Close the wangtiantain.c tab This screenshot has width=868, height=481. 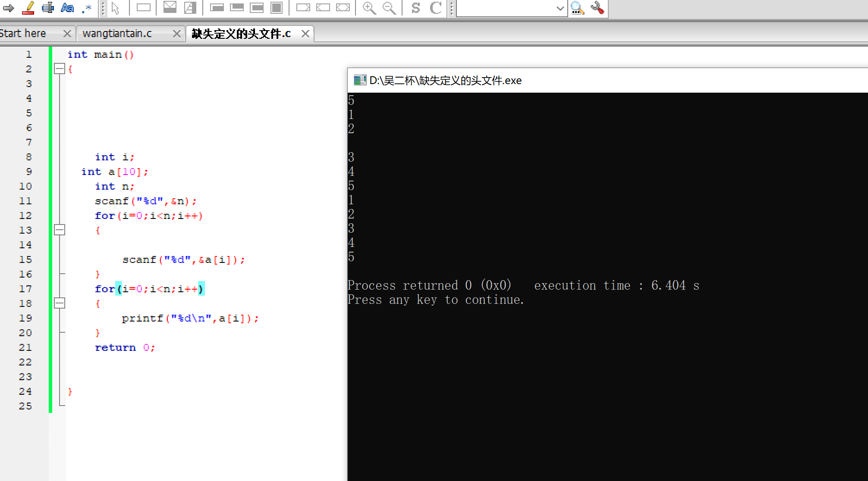(x=176, y=34)
